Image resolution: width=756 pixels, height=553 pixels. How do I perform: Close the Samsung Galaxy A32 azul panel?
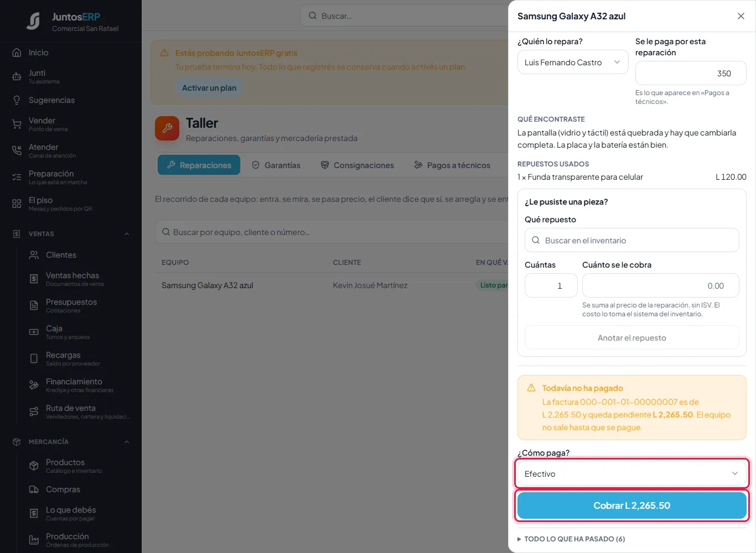(x=741, y=16)
